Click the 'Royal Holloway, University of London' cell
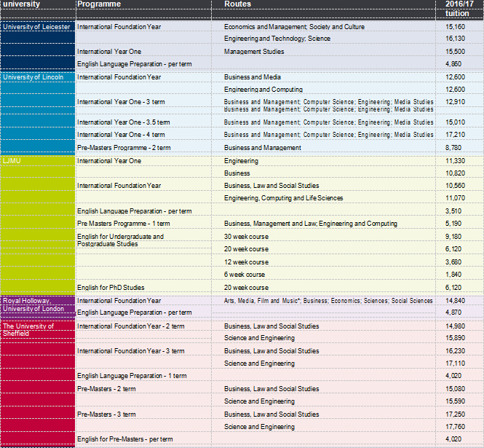 click(33, 305)
